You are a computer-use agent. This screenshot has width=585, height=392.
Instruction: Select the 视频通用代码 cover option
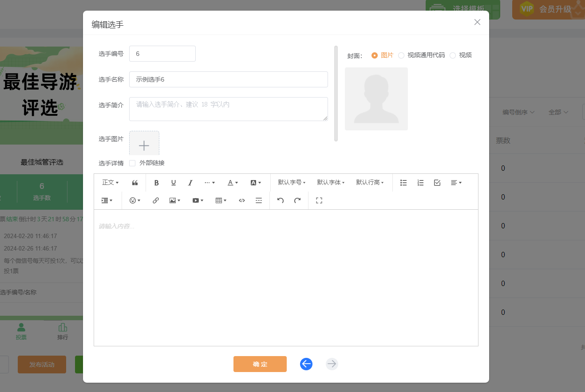tap(401, 55)
